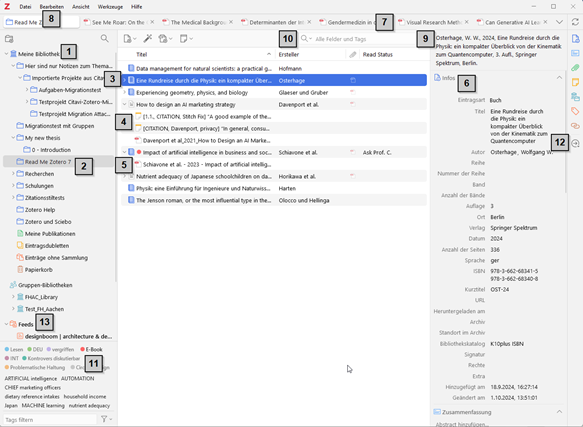Screen dimensions: 583x427
Task: Select the Zotero und Sciebo collection
Action: (x=48, y=222)
